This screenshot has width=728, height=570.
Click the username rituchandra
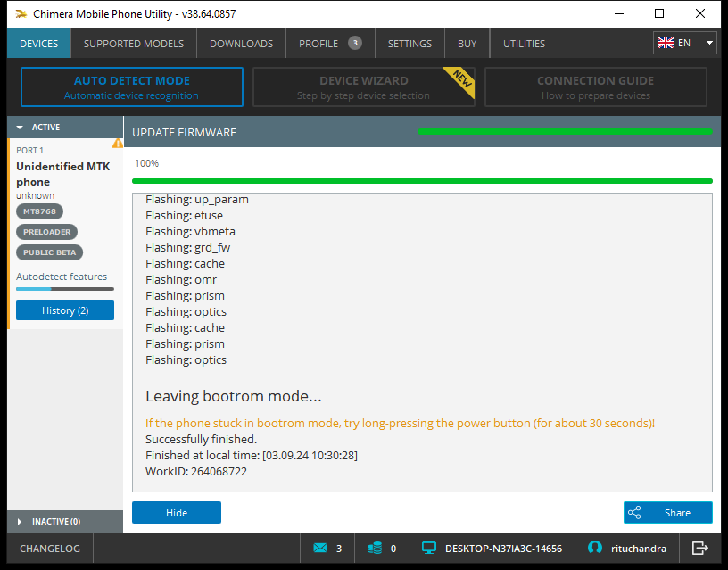tap(639, 549)
